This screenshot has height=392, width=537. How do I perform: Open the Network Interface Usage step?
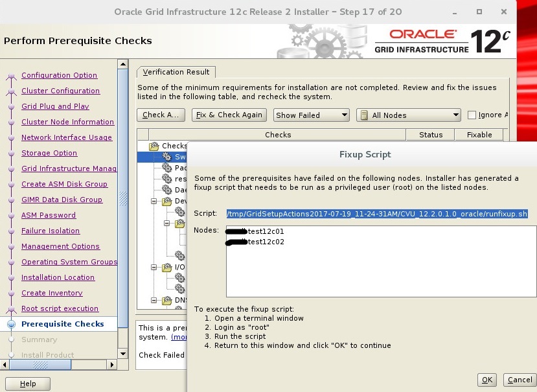(x=67, y=137)
